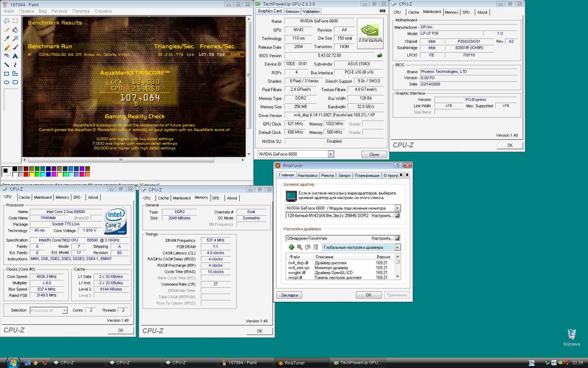Select the Rectangle shape tool
The image size is (588, 368).
tap(6, 74)
